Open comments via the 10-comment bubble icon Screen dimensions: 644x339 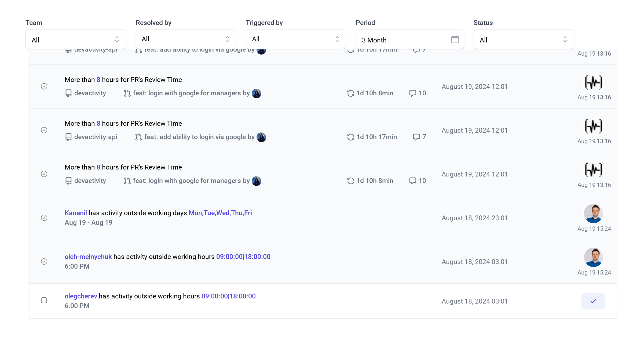[412, 93]
